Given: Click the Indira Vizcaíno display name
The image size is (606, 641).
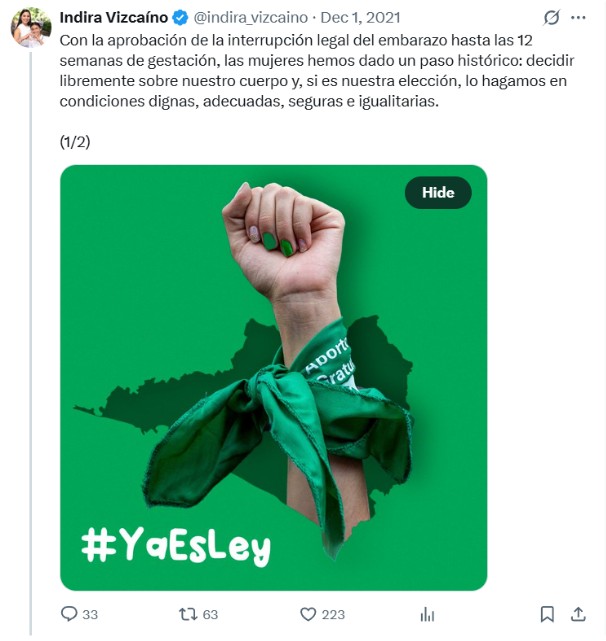Looking at the screenshot, I should tap(114, 18).
